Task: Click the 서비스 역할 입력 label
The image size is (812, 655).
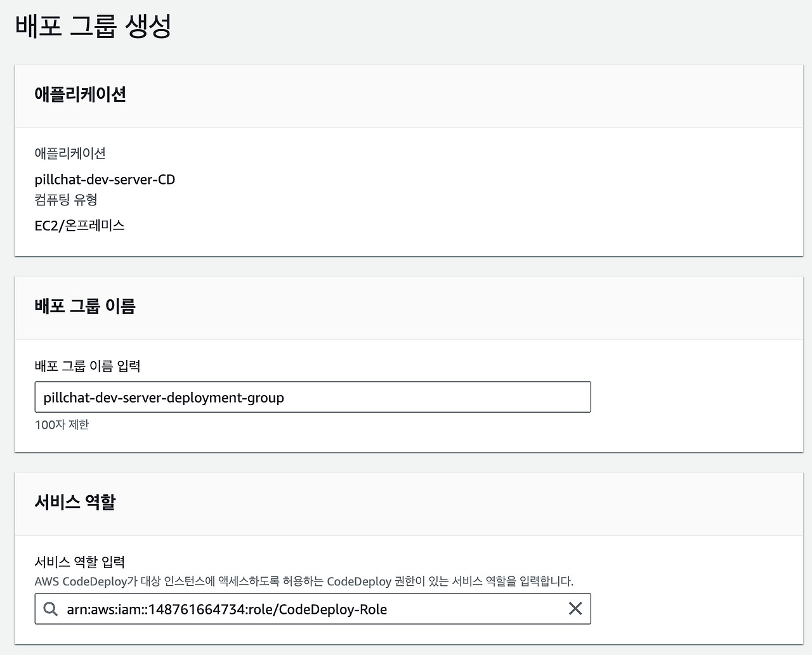Action: (80, 562)
